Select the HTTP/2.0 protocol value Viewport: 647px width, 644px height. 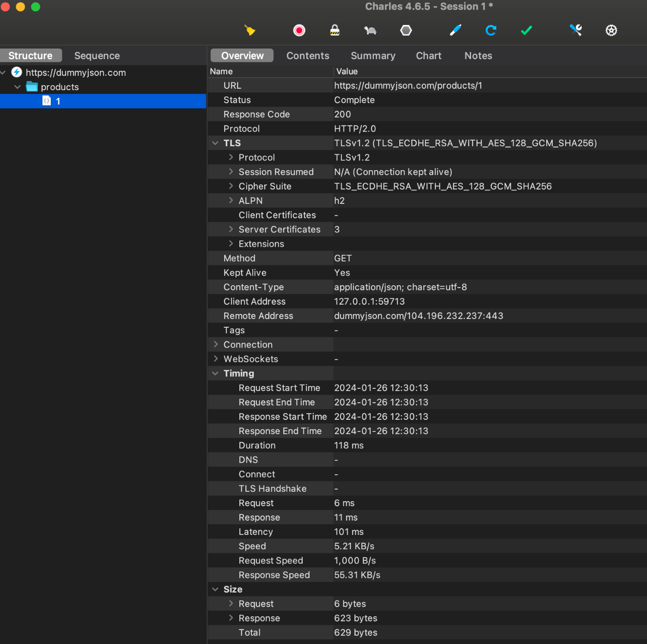pos(355,129)
